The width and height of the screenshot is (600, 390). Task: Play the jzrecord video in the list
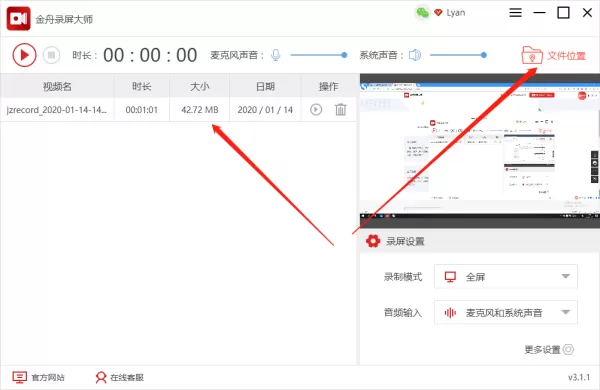316,110
